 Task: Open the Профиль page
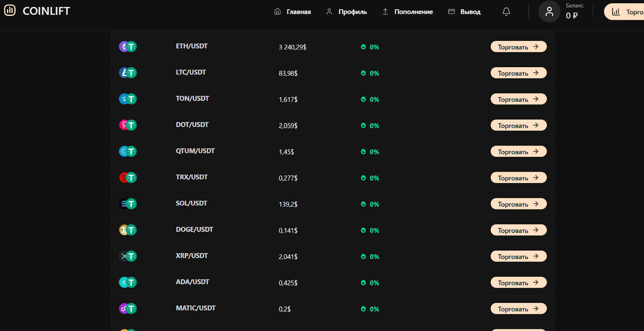coord(347,12)
